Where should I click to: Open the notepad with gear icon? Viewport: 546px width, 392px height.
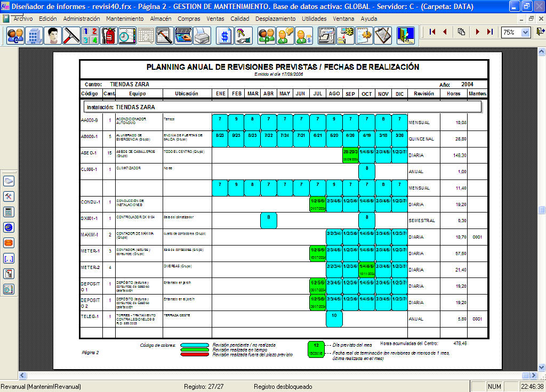[364, 36]
